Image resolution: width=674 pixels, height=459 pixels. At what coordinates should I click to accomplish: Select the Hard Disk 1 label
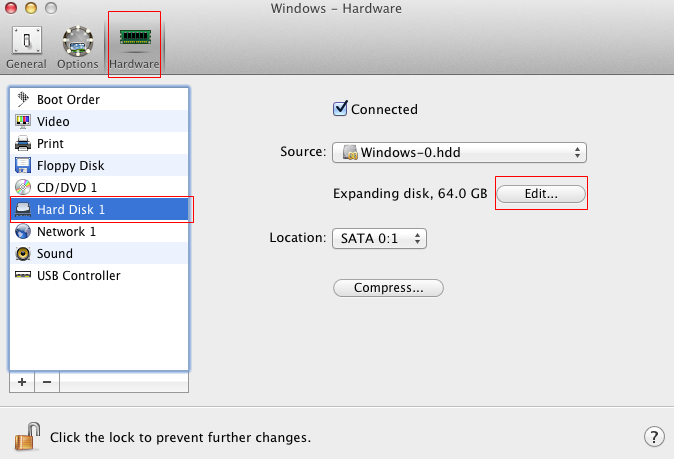71,209
